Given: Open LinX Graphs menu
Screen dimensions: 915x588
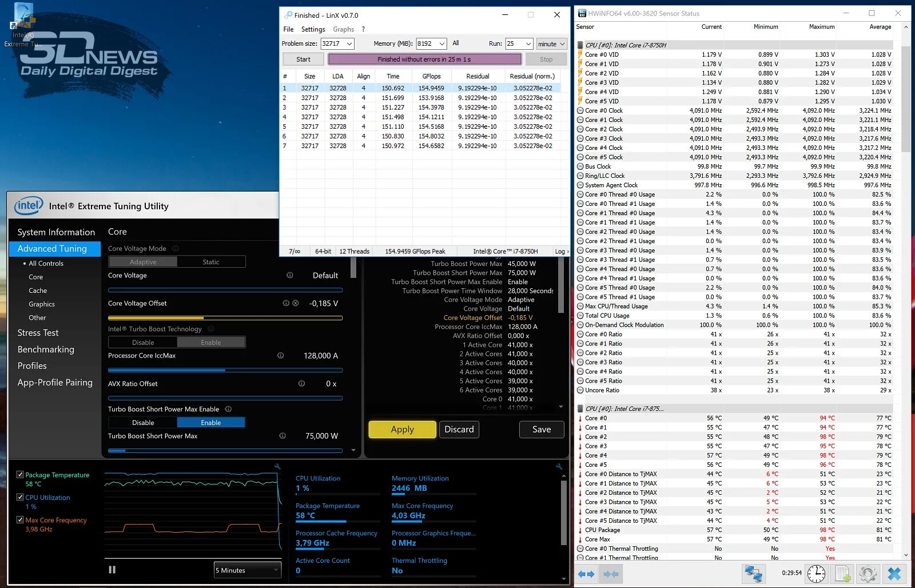Looking at the screenshot, I should click(x=343, y=29).
